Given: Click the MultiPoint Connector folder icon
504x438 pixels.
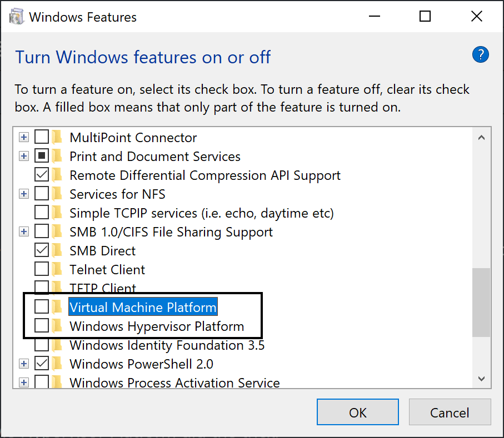Looking at the screenshot, I should 57,137.
